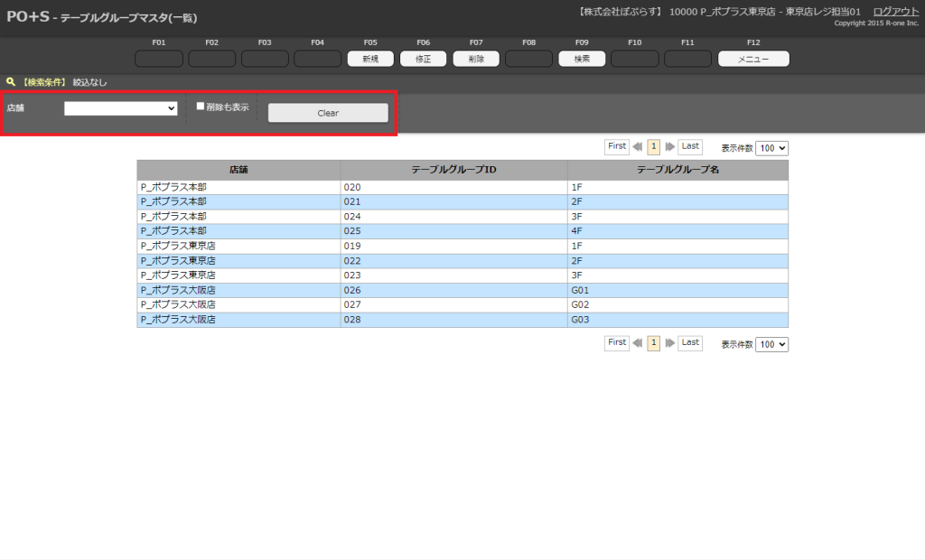Click the テーブルグループ名 column header
The height and width of the screenshot is (560, 925).
(677, 170)
